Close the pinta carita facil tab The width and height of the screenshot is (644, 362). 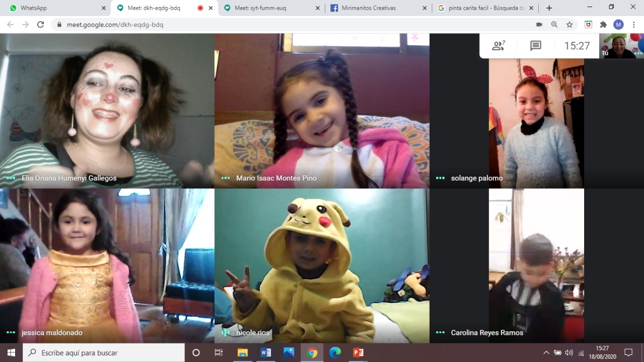pos(531,8)
